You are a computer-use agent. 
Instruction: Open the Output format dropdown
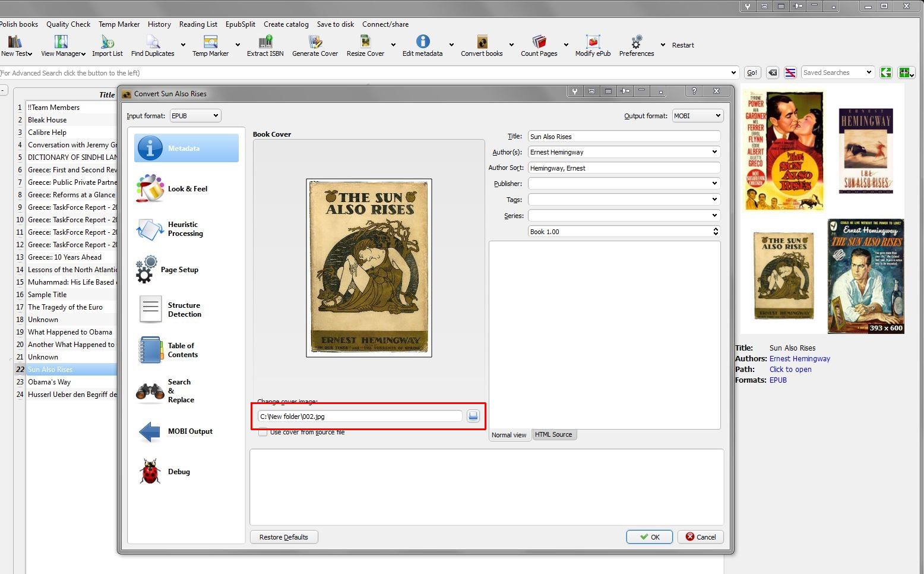coord(697,116)
